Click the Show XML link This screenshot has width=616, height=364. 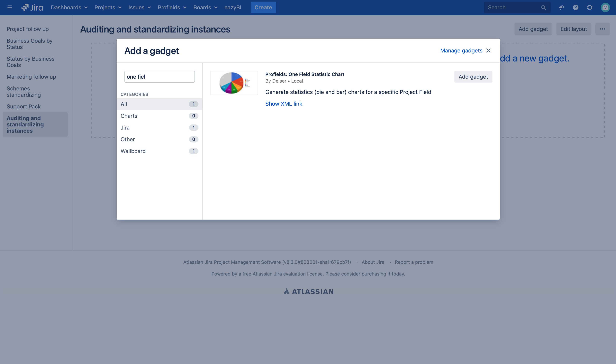tap(284, 104)
